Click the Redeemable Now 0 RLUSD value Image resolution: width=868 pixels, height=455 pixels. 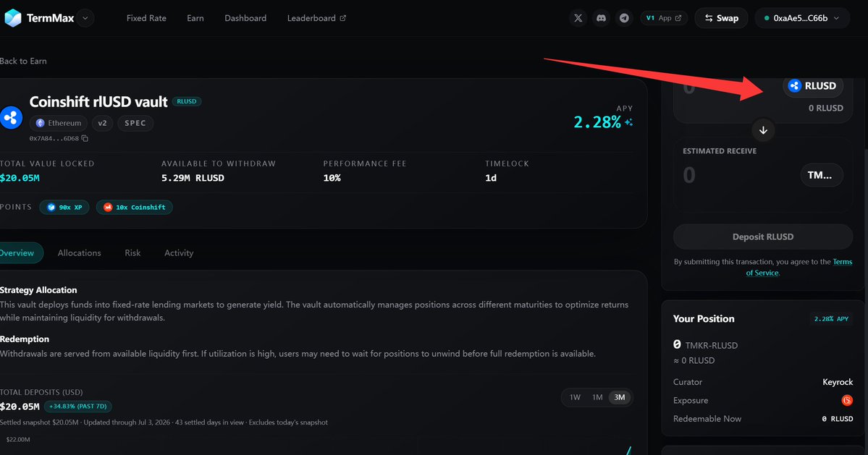point(837,419)
